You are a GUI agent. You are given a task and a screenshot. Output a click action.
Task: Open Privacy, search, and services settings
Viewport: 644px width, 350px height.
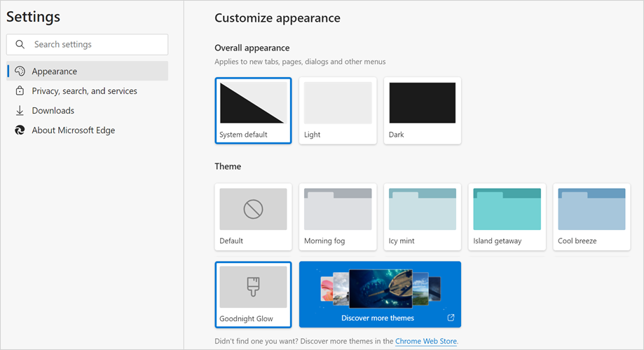click(84, 91)
